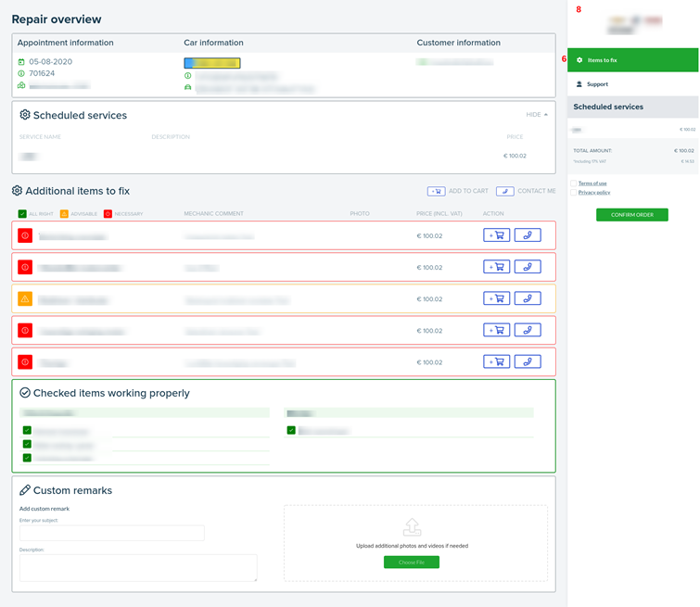700x607 pixels.
Task: Click the orange advisable warning icon
Action: 25,298
